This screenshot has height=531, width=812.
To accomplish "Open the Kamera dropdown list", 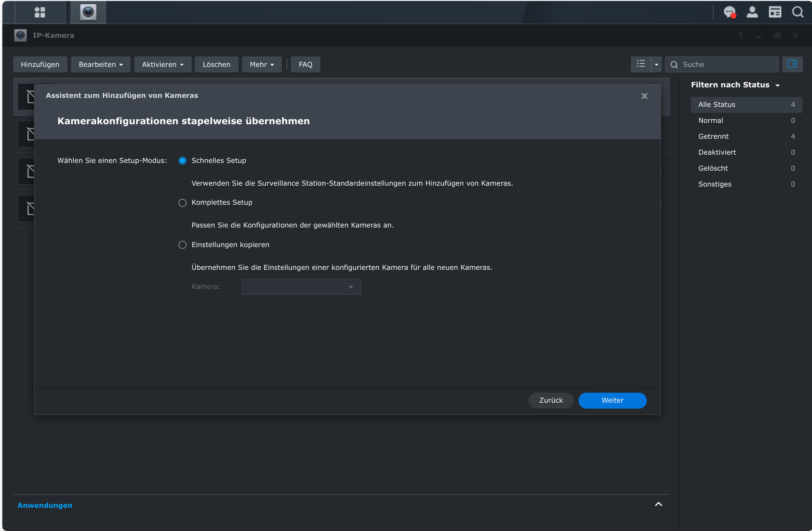I will [301, 287].
